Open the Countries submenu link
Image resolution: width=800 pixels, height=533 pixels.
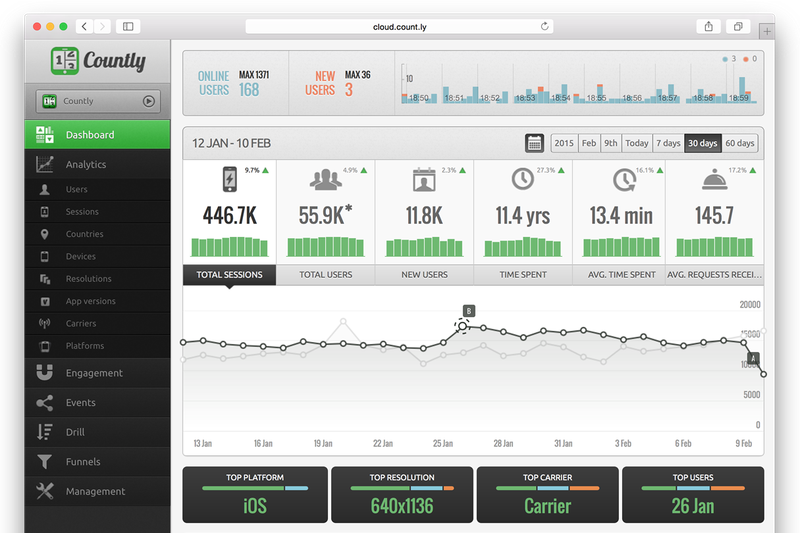pos(84,234)
